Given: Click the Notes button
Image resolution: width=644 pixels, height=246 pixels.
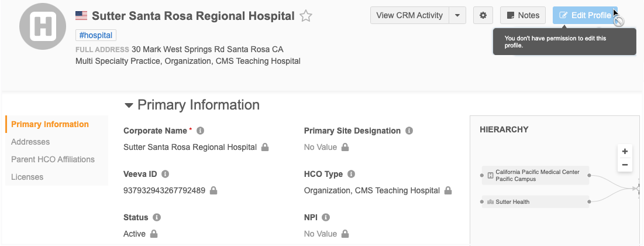Looking at the screenshot, I should (x=523, y=15).
